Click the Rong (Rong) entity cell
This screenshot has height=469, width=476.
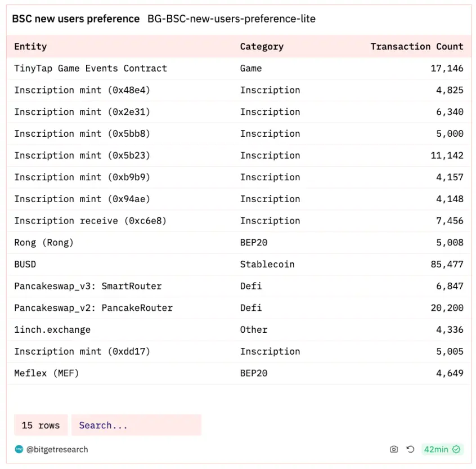(x=44, y=243)
